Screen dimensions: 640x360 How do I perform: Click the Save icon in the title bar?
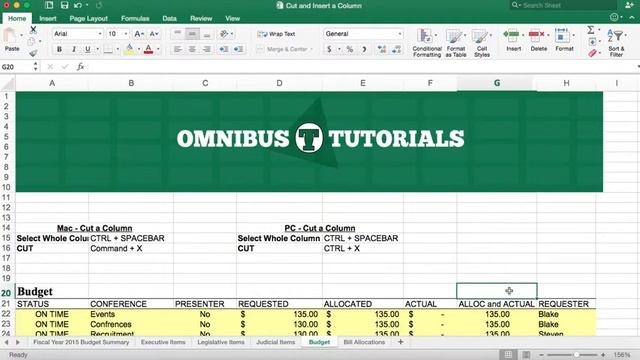tap(64, 5)
